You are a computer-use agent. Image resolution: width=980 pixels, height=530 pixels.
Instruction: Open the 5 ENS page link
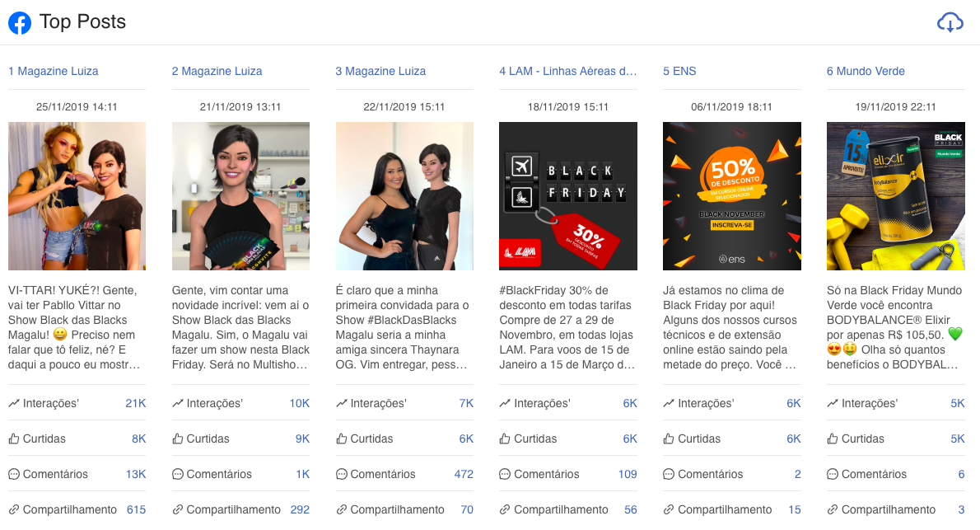(679, 72)
